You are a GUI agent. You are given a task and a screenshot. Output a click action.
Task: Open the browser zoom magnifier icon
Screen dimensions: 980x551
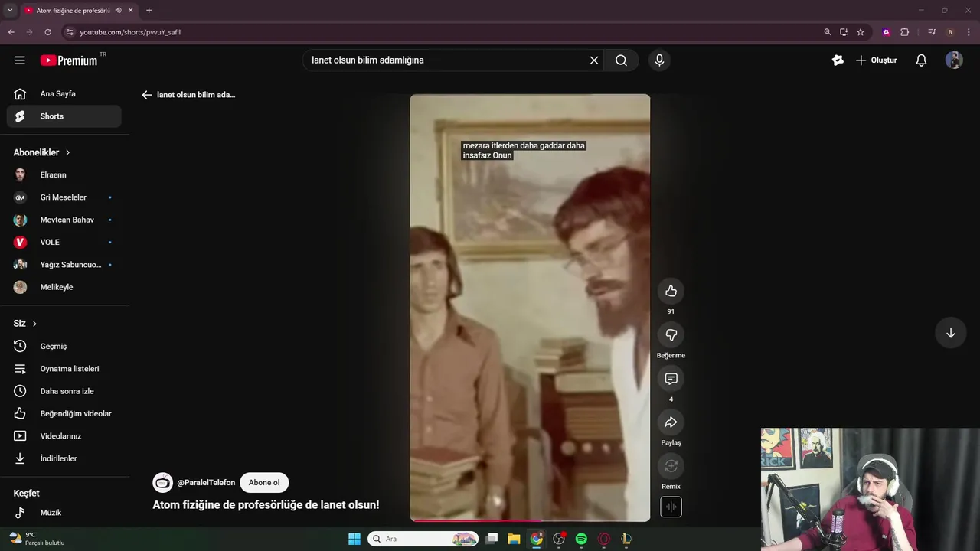[827, 32]
